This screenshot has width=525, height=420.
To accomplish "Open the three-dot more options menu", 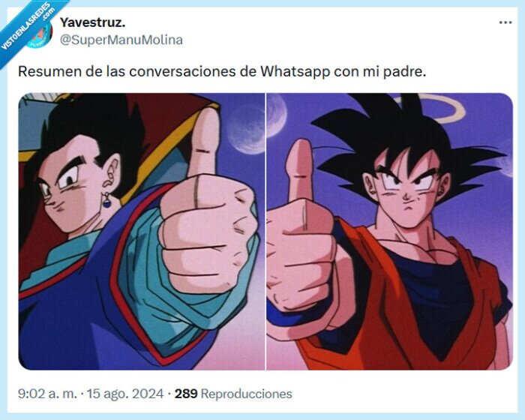I will tap(505, 22).
